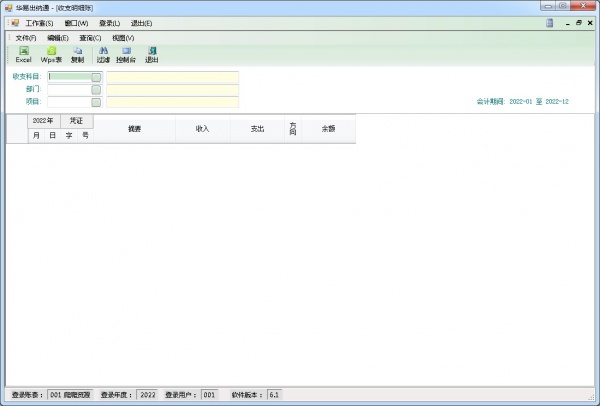Click the 方向 column header
Image resolution: width=600 pixels, height=406 pixels.
point(293,129)
